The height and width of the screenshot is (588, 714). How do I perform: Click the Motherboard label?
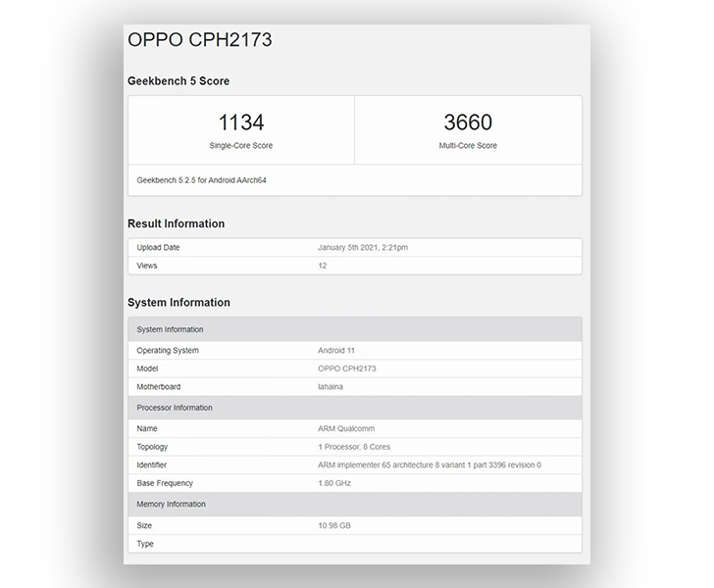159,387
